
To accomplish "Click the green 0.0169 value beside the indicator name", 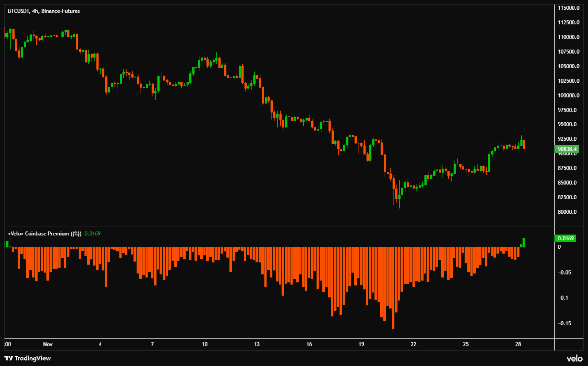I will point(92,233).
